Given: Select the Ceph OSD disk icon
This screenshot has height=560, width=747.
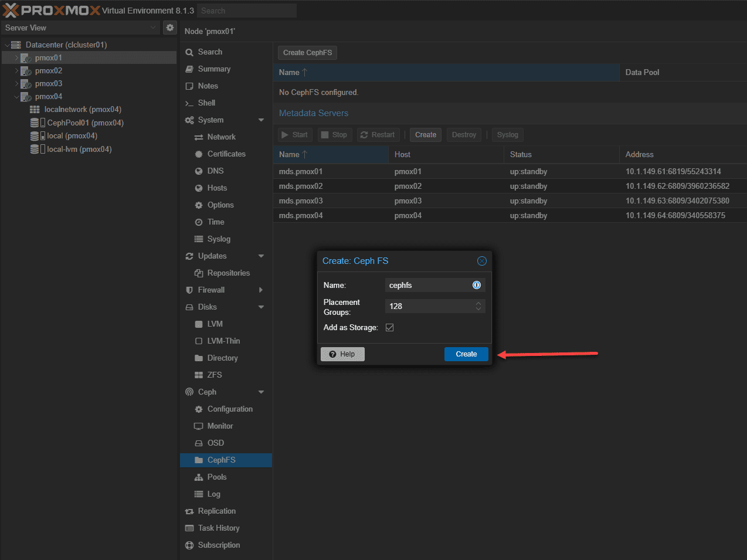Looking at the screenshot, I should point(199,443).
